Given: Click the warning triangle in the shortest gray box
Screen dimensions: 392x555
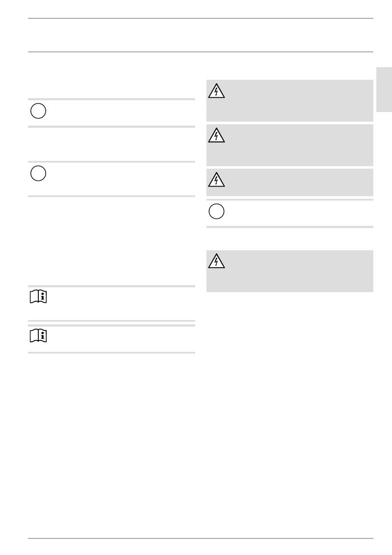Looking at the screenshot, I should (216, 180).
